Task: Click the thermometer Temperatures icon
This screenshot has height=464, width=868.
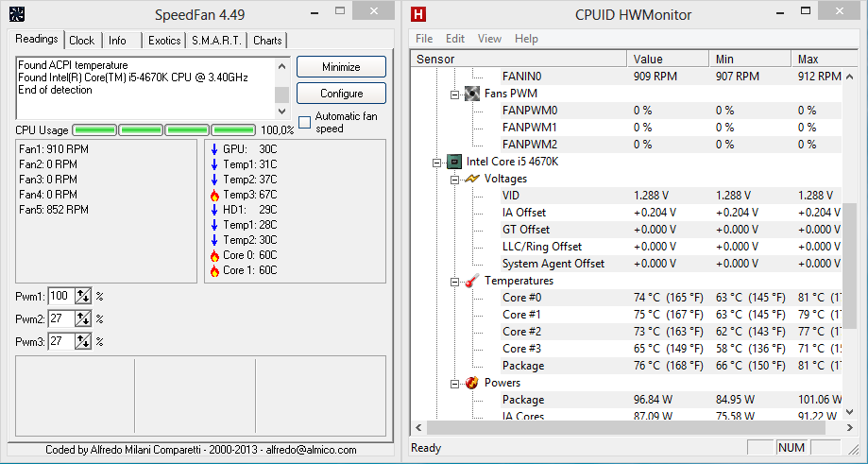Action: (471, 281)
